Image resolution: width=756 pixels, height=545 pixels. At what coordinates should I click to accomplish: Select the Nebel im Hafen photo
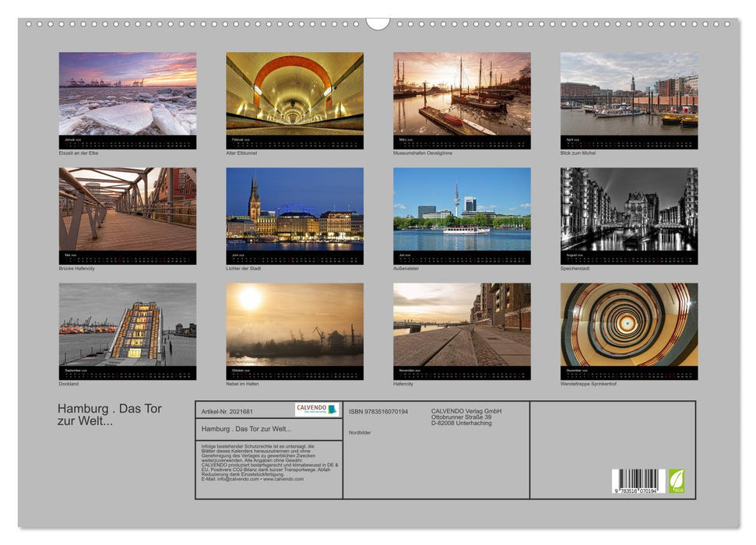294,325
